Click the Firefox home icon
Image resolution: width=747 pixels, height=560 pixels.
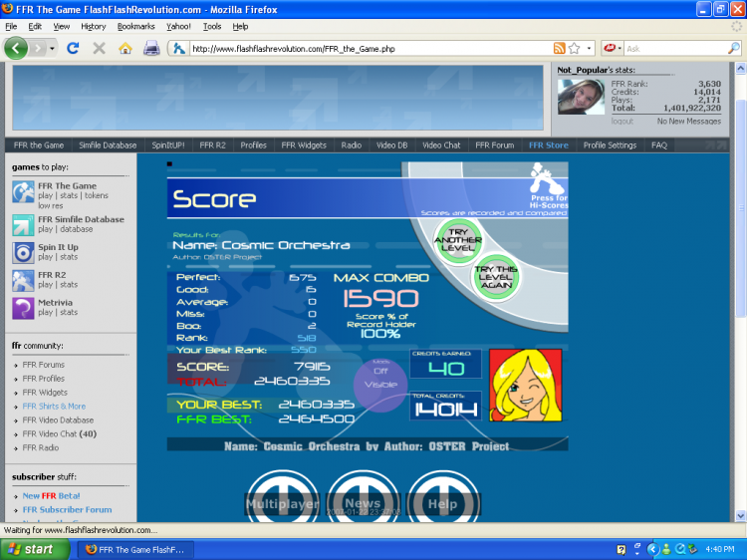pyautogui.click(x=125, y=48)
